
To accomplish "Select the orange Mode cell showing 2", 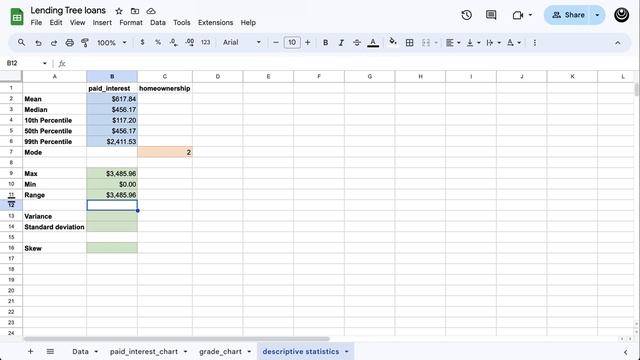I will [x=165, y=152].
